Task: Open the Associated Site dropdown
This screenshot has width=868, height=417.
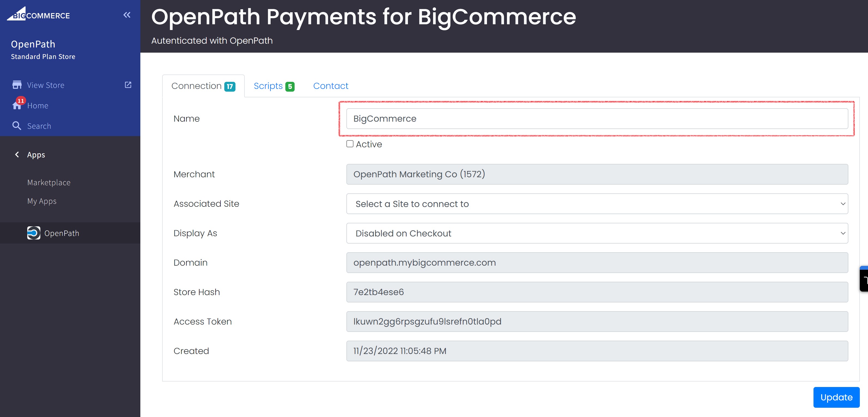Action: pyautogui.click(x=597, y=204)
